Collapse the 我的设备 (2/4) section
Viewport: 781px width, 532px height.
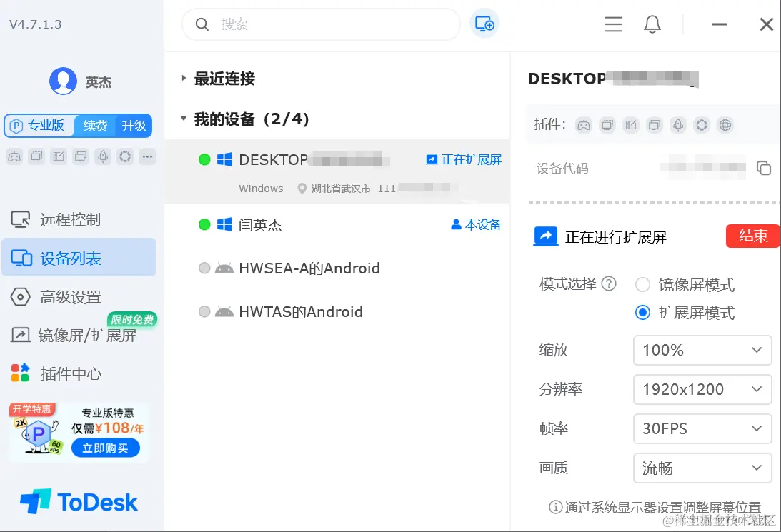pyautogui.click(x=184, y=119)
